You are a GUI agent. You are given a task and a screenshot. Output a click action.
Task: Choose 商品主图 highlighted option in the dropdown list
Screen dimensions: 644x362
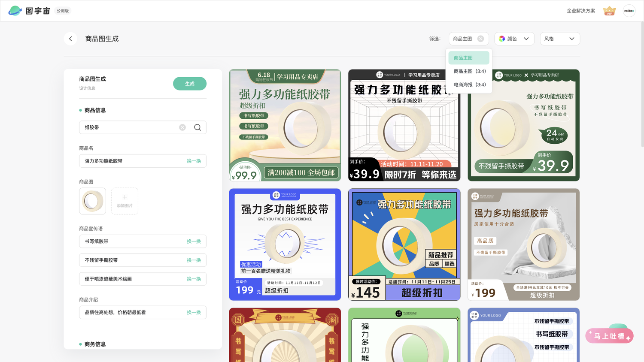(x=469, y=58)
